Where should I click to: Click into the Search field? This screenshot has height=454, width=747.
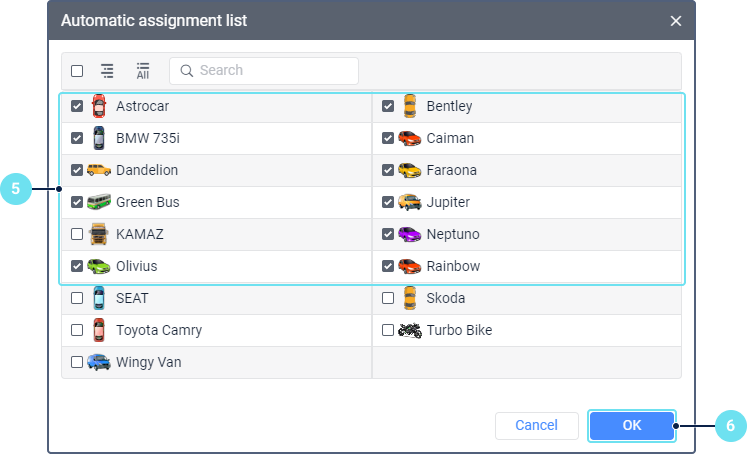click(270, 71)
